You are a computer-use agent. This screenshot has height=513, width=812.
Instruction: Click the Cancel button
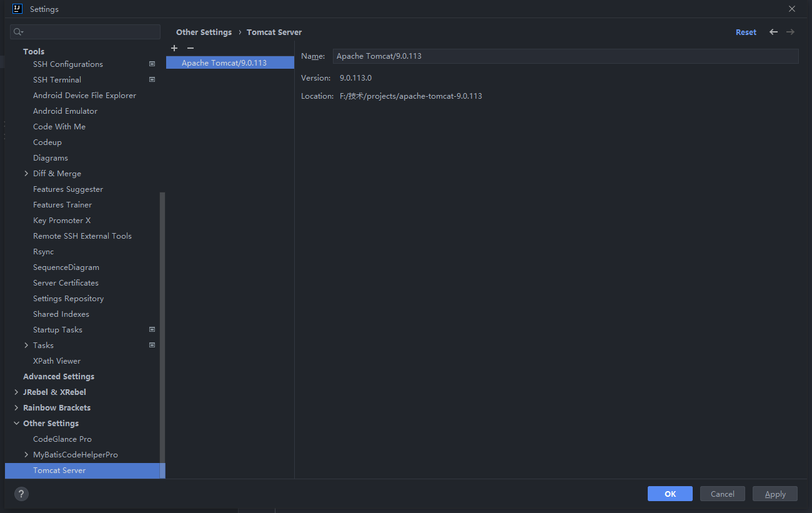coord(723,494)
